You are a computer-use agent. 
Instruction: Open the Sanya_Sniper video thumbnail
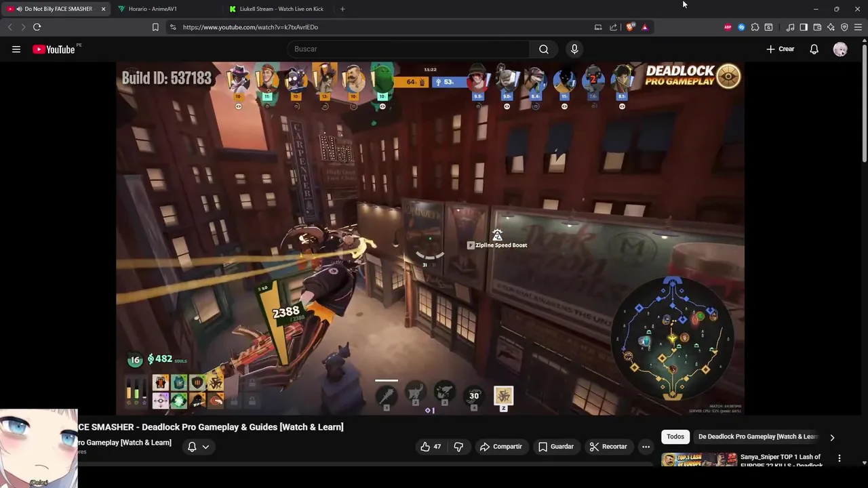pyautogui.click(x=699, y=460)
